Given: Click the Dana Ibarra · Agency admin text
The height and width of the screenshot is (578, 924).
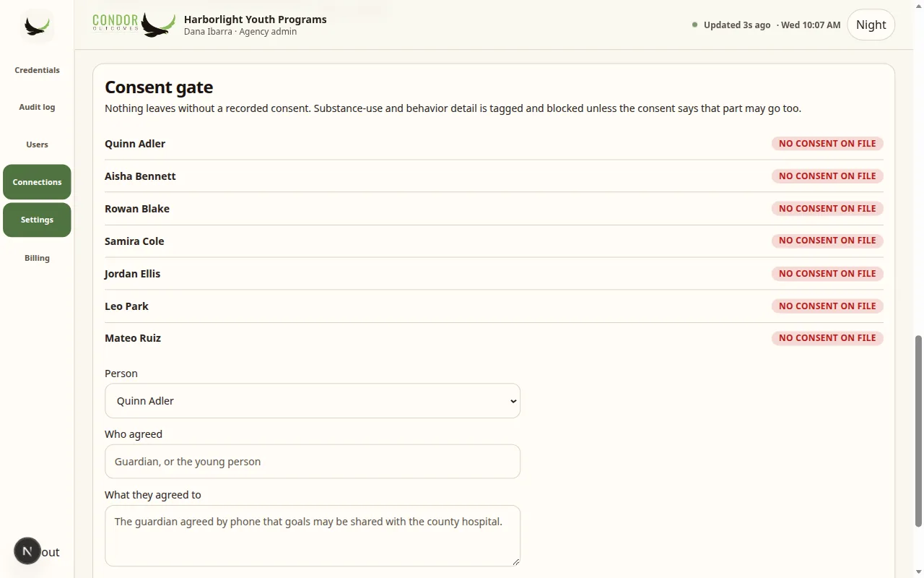Looking at the screenshot, I should tap(240, 32).
